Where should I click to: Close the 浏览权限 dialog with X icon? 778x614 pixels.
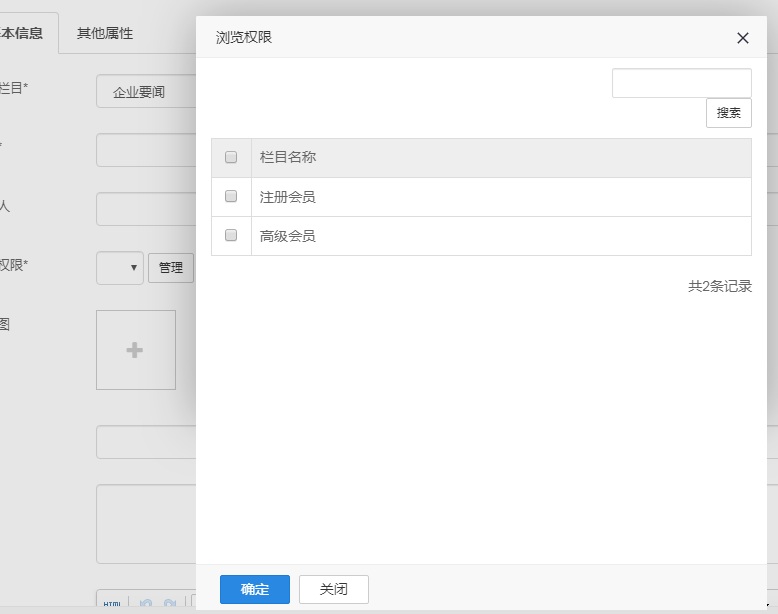point(742,38)
